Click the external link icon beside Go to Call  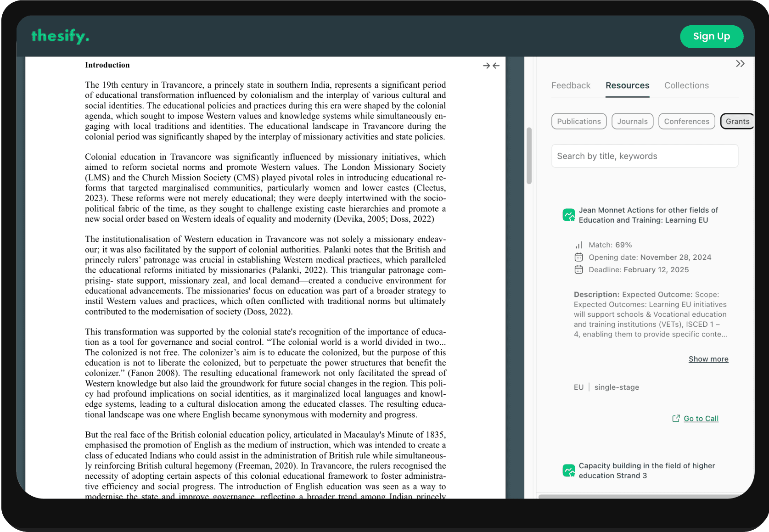676,418
